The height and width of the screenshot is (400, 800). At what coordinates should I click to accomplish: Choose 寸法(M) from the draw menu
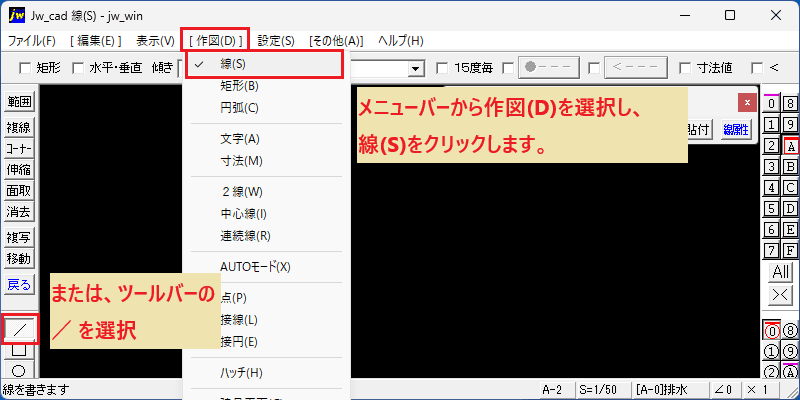tap(264, 161)
